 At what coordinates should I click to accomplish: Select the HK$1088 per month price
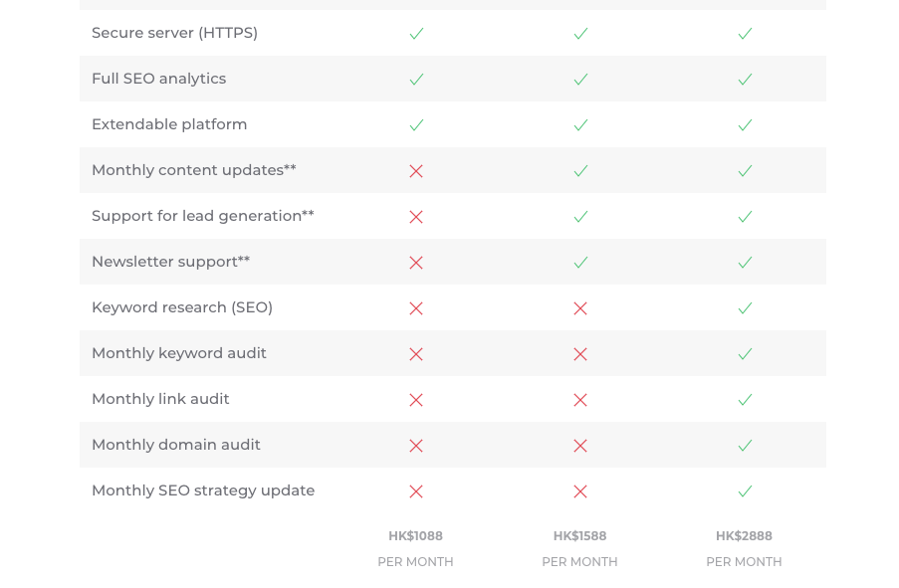click(415, 536)
